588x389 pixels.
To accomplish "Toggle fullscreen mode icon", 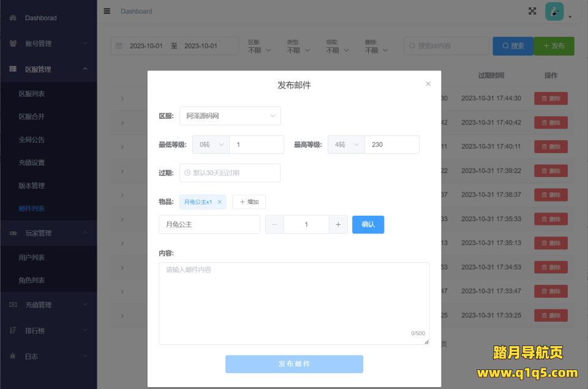I will point(532,11).
